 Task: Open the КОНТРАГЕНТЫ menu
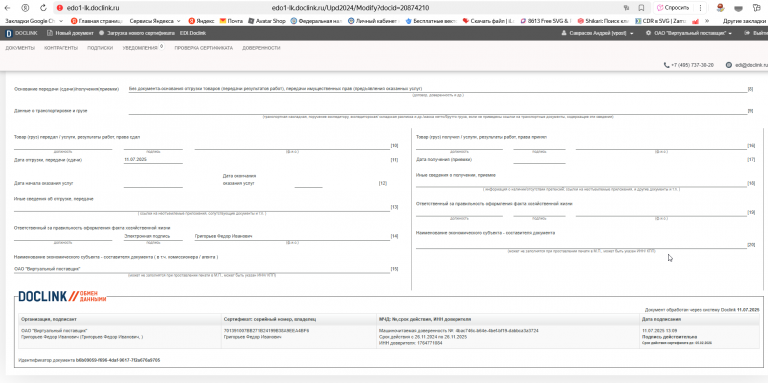pyautogui.click(x=61, y=48)
